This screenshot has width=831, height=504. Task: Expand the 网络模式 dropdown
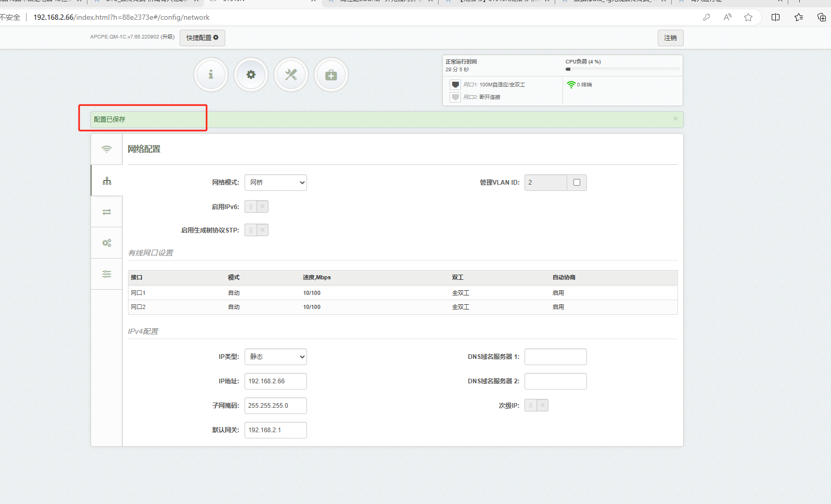tap(276, 183)
